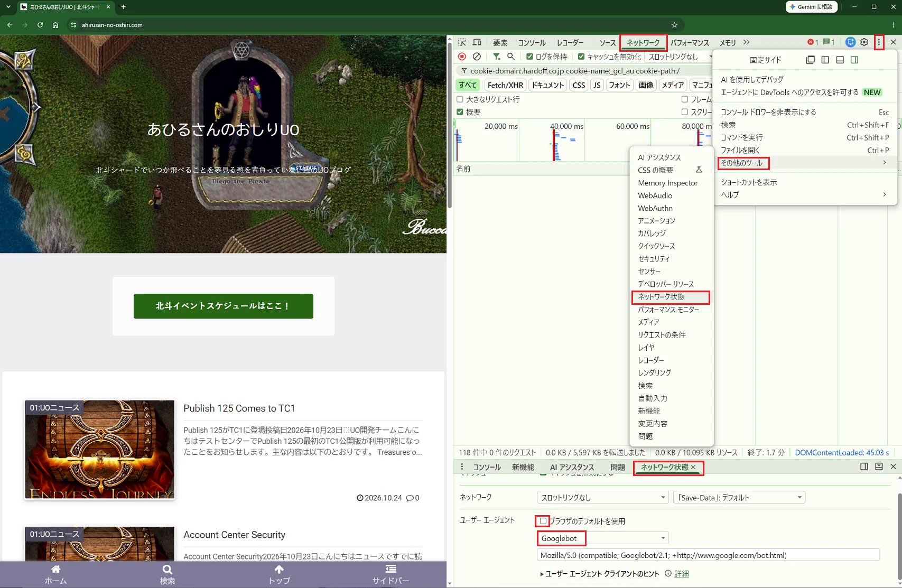The width and height of the screenshot is (902, 588).
Task: Filter requests by Fetch/XHR
Action: [505, 85]
